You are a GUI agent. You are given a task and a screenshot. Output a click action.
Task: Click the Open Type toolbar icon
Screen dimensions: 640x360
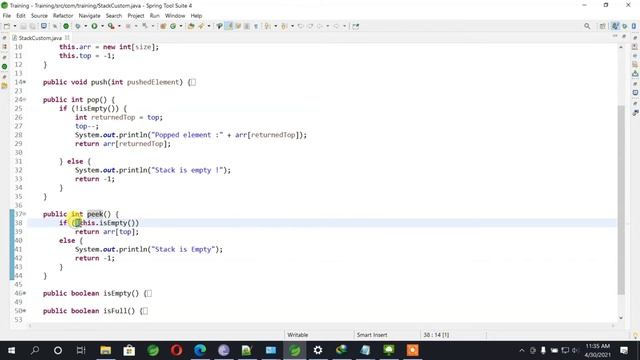point(191,26)
